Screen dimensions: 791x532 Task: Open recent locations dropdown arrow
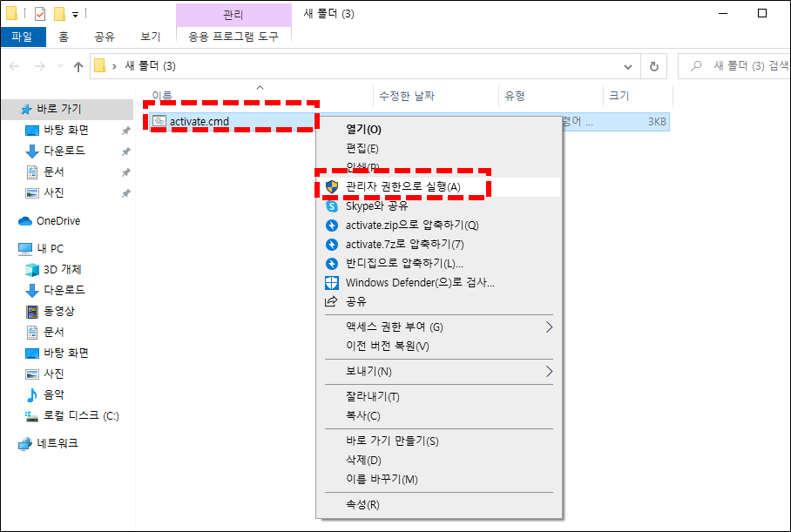coord(60,66)
